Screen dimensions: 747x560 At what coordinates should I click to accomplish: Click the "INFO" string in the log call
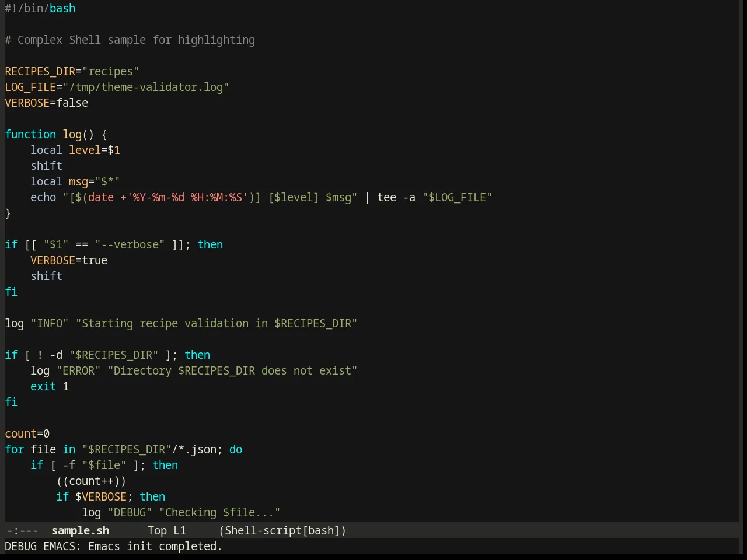[50, 323]
